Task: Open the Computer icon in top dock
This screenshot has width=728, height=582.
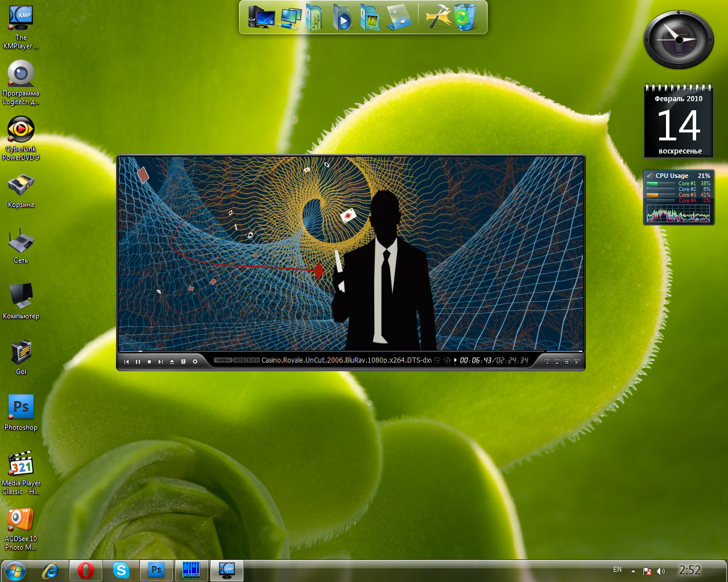Action: (261, 17)
